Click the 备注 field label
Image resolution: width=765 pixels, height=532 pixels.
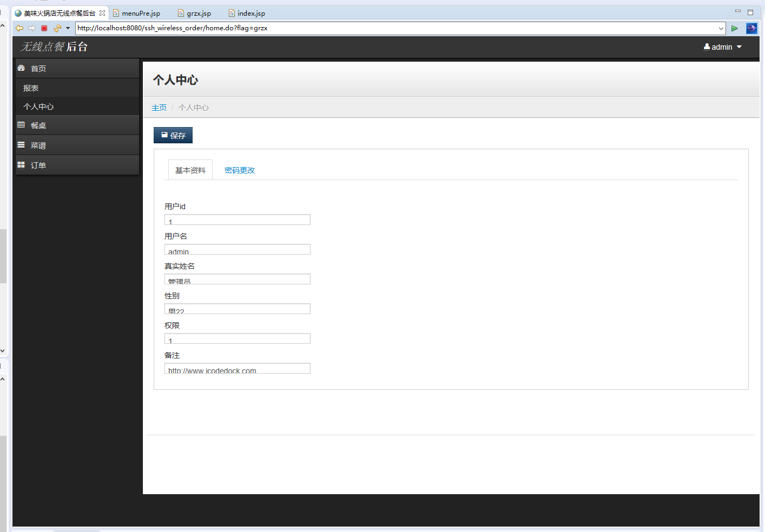click(x=172, y=355)
